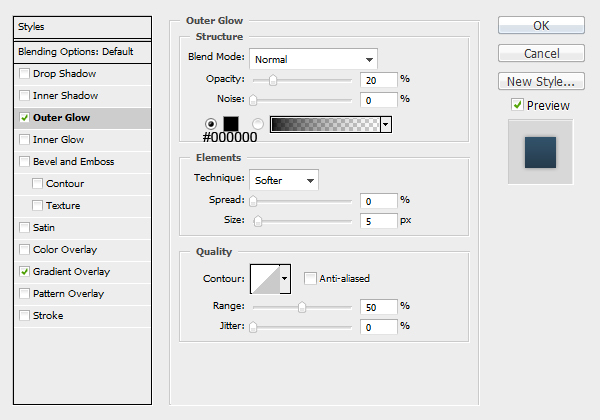Expand the gradient picker dropdown arrow
The width and height of the screenshot is (600, 420).
point(386,124)
